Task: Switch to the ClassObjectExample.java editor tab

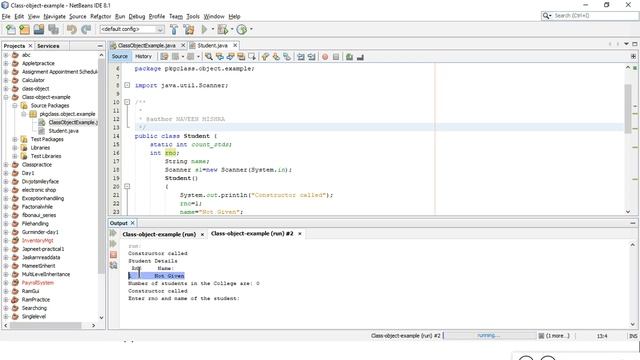Action: [x=146, y=45]
